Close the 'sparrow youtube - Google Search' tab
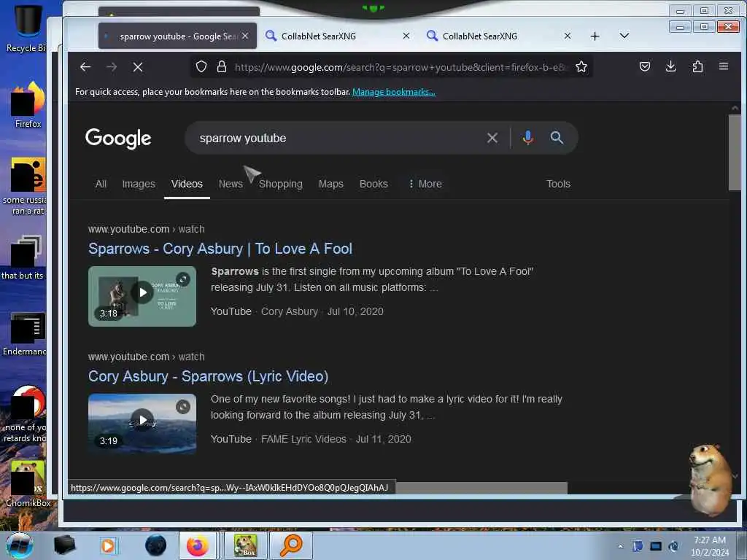This screenshot has height=560, width=747. 245,36
